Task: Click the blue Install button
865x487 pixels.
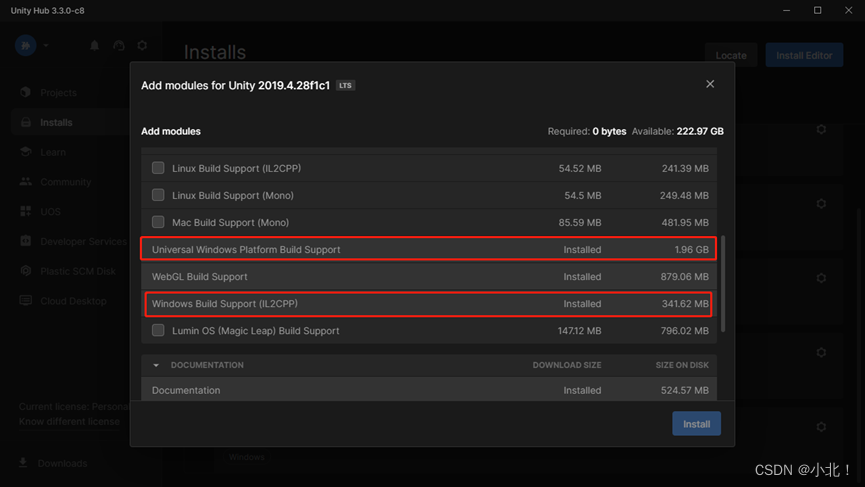Action: (x=696, y=424)
